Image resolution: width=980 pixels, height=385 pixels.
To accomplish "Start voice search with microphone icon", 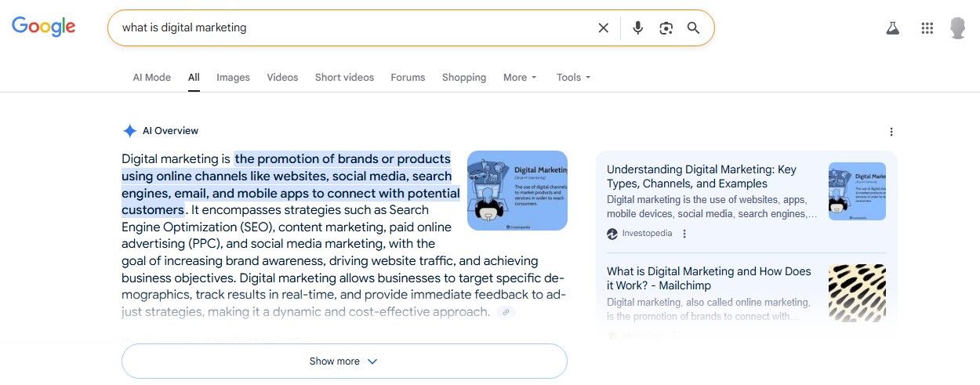I will pyautogui.click(x=637, y=28).
